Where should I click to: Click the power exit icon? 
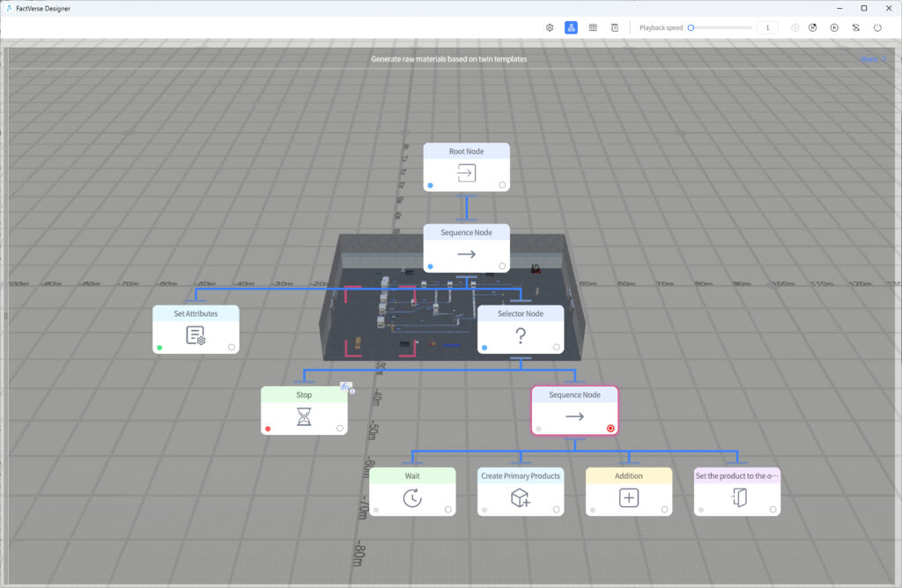coord(877,27)
